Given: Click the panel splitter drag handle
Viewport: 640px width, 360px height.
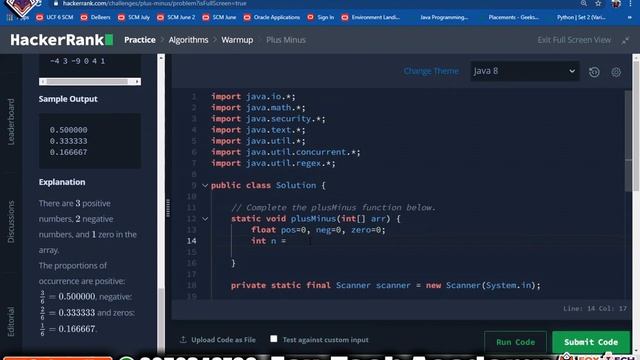Looking at the screenshot, I should pos(168,208).
